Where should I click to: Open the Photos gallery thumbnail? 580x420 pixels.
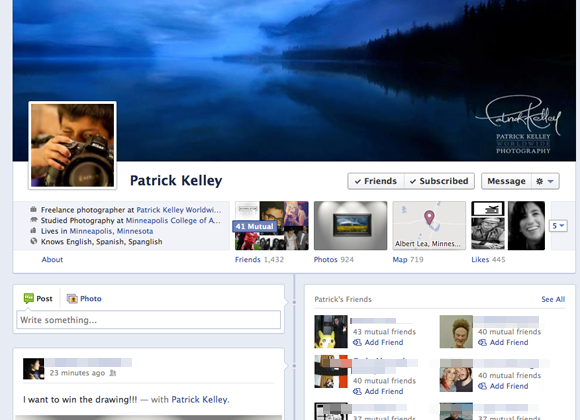click(350, 226)
